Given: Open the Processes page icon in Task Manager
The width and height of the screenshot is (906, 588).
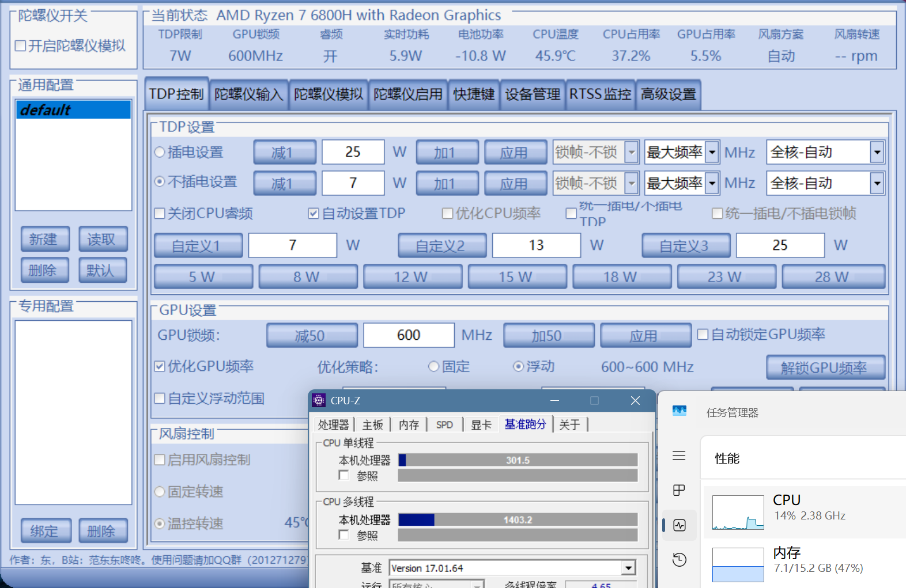Looking at the screenshot, I should (x=679, y=490).
